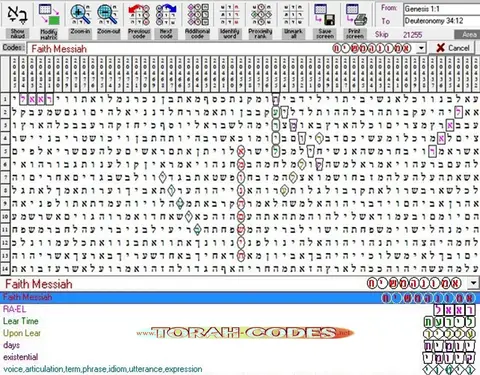Activate the Identify word tool
The image size is (480, 375).
(x=229, y=20)
